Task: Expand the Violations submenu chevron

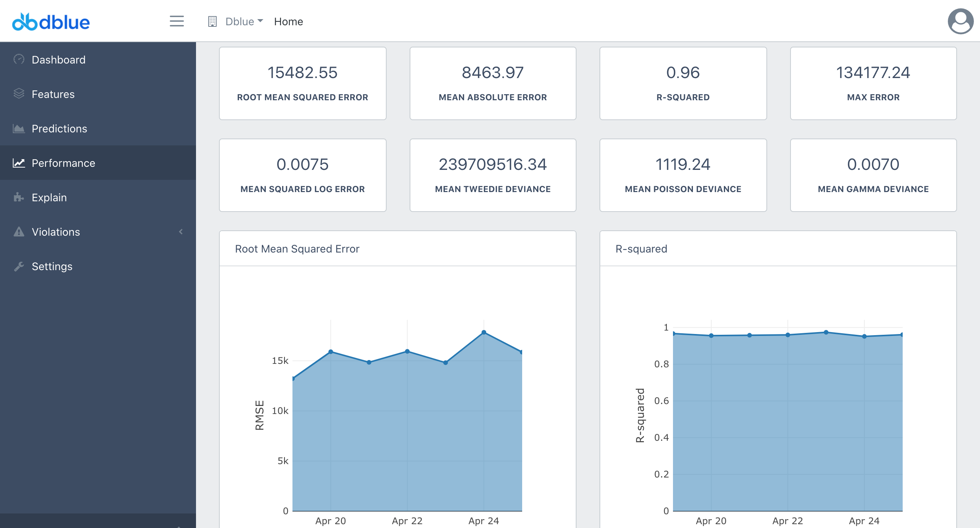Action: pos(181,232)
